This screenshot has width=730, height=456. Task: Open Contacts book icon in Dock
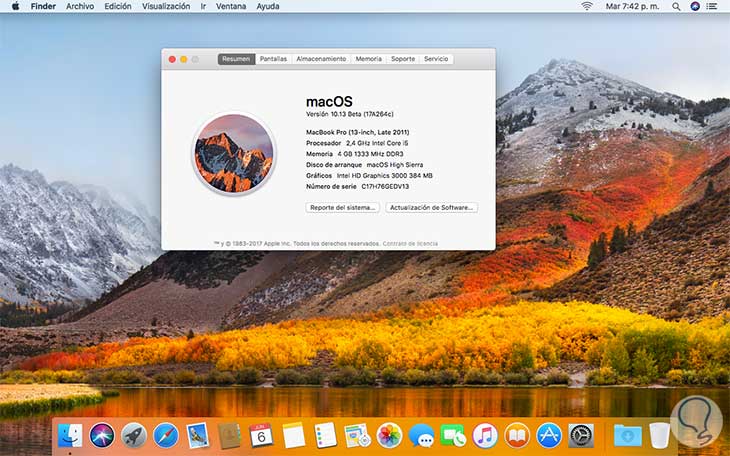pos(229,436)
